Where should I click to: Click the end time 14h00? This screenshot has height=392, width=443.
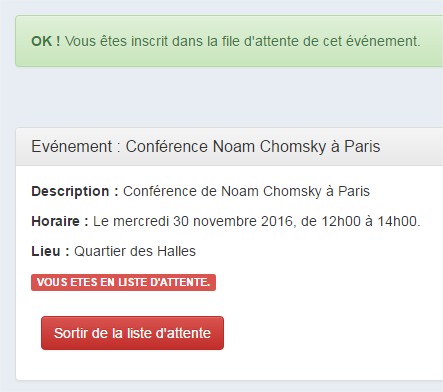coord(397,221)
